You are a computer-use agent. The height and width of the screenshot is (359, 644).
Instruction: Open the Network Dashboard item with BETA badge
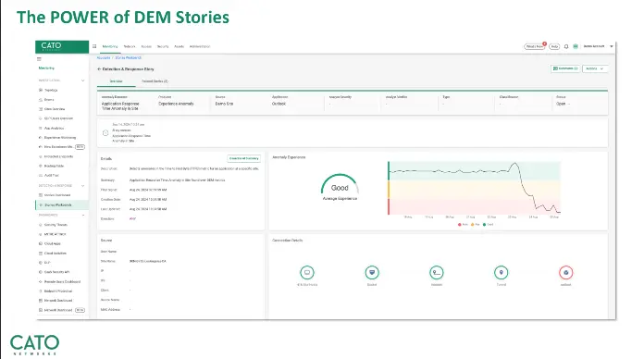click(x=62, y=310)
